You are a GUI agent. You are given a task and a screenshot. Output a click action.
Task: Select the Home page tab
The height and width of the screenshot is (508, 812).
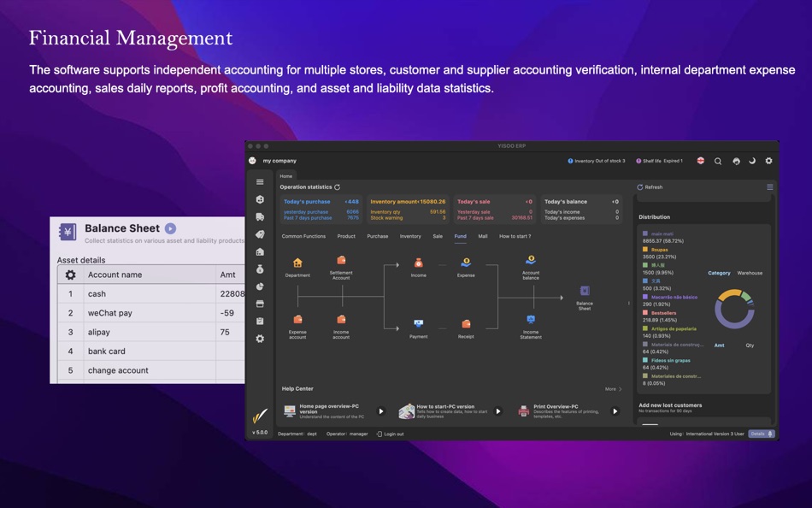(285, 176)
